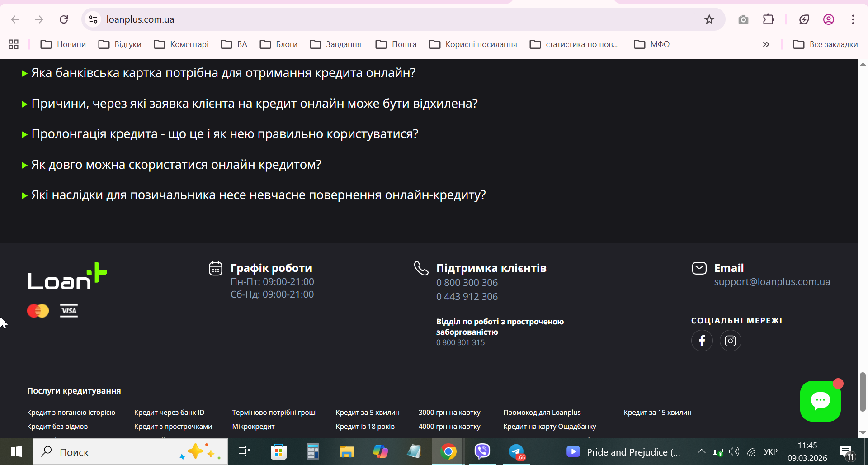Switch keyboard language indicator 'УКР'

coord(771,451)
